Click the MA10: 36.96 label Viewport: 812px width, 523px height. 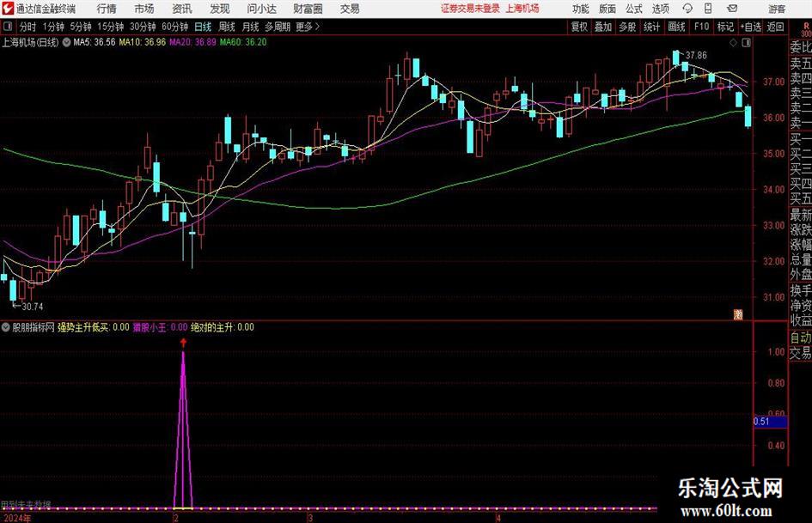click(x=143, y=42)
